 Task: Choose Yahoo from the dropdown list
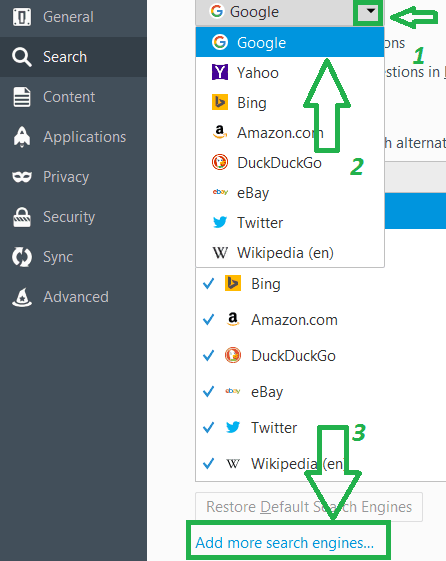pos(290,73)
